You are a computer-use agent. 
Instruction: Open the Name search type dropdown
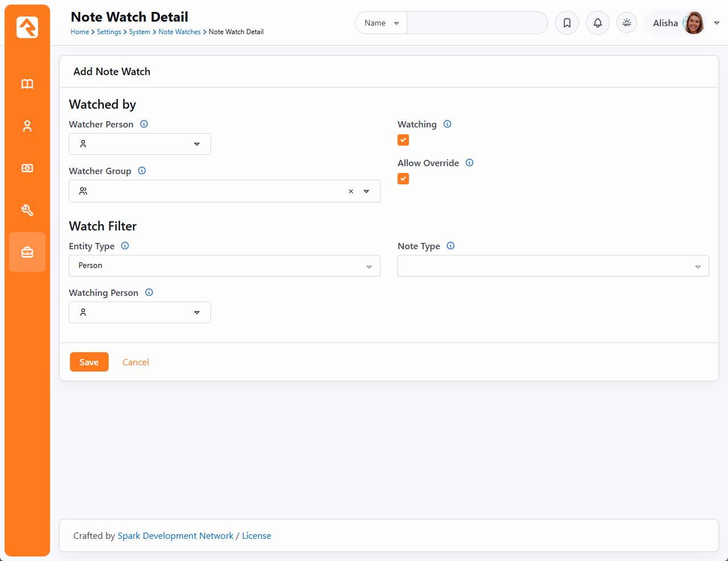381,23
